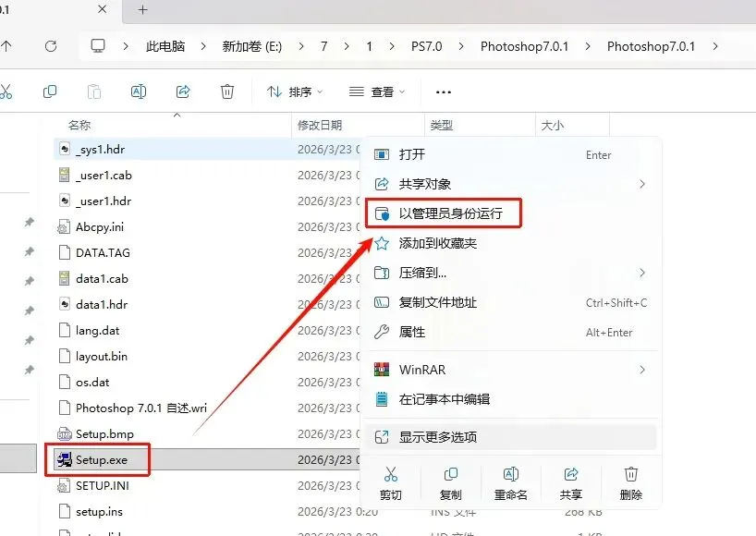Viewport: 756px width, 536px height.
Task: Choose 显示更多选项 menu entry
Action: 511,437
